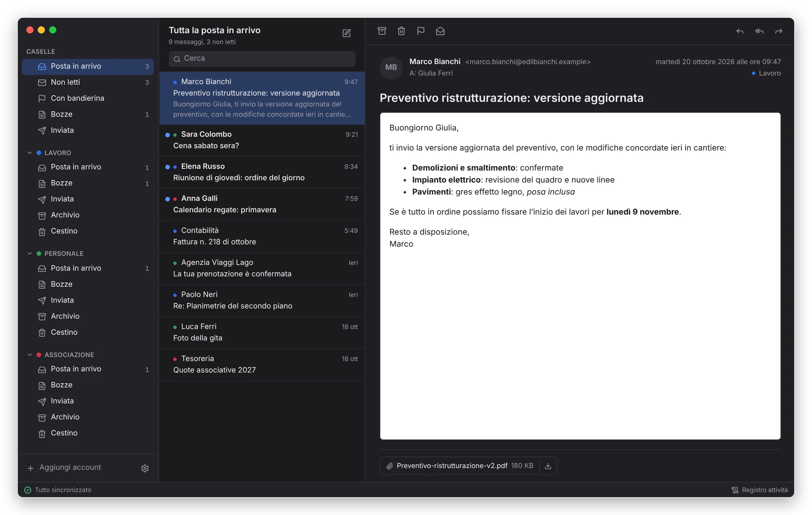This screenshot has height=515, width=812.
Task: Open settings via the gear icon
Action: (x=145, y=468)
